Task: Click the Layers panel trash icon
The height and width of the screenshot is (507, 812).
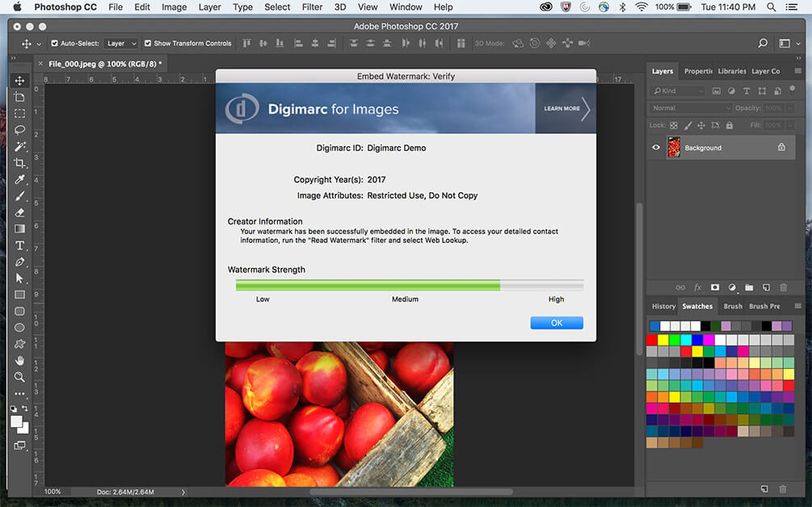Action: (784, 287)
